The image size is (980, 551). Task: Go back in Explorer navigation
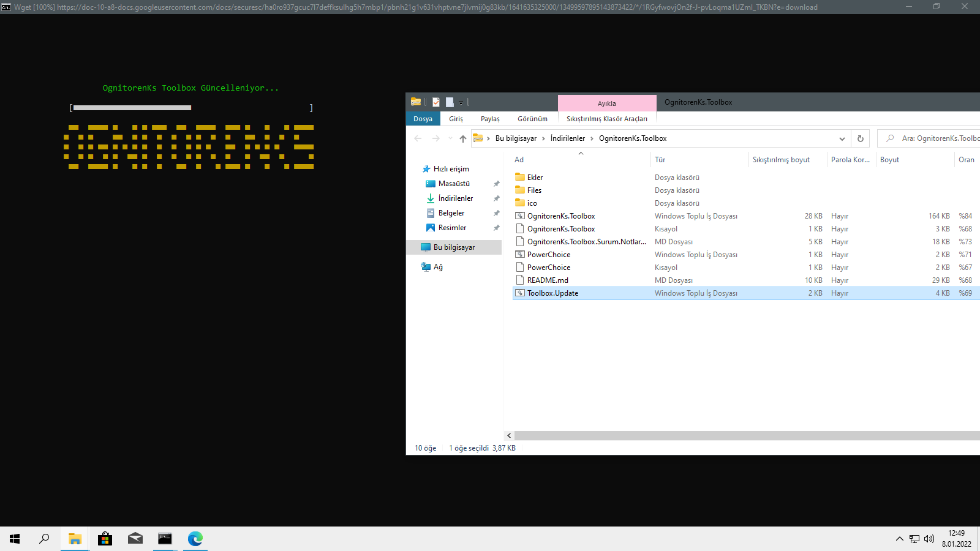(418, 138)
